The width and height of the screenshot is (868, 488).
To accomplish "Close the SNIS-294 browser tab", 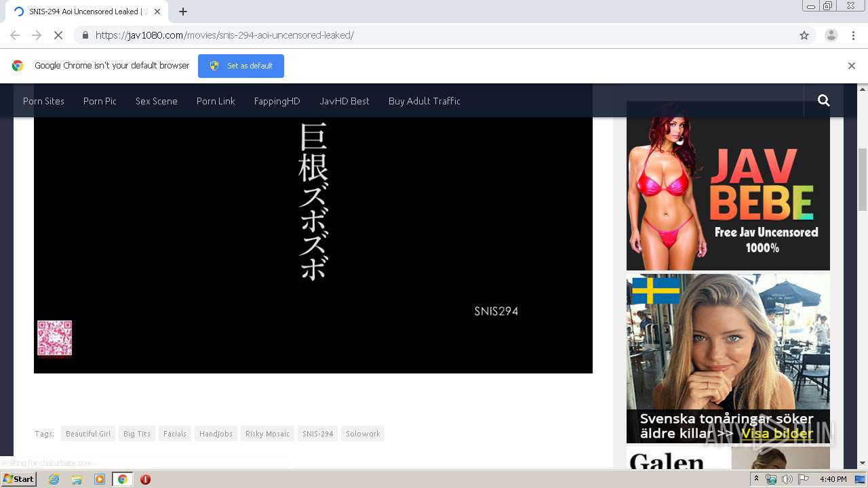I will point(157,12).
